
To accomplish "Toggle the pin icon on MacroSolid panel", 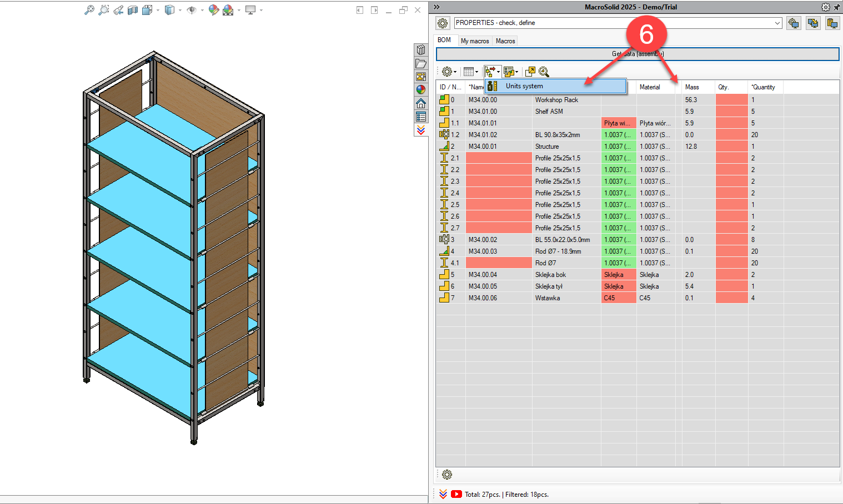I will pyautogui.click(x=836, y=7).
